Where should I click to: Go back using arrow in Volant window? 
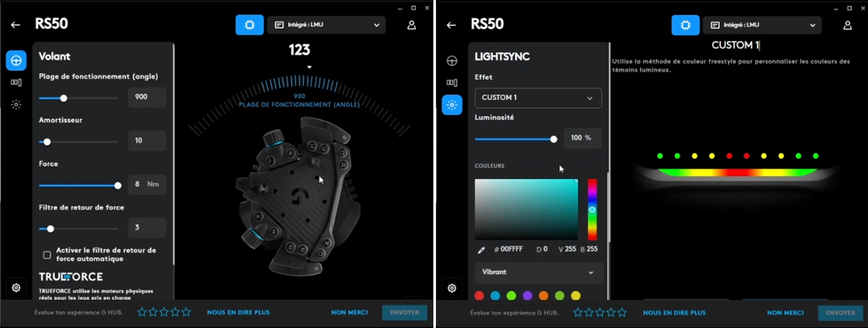pyautogui.click(x=16, y=25)
